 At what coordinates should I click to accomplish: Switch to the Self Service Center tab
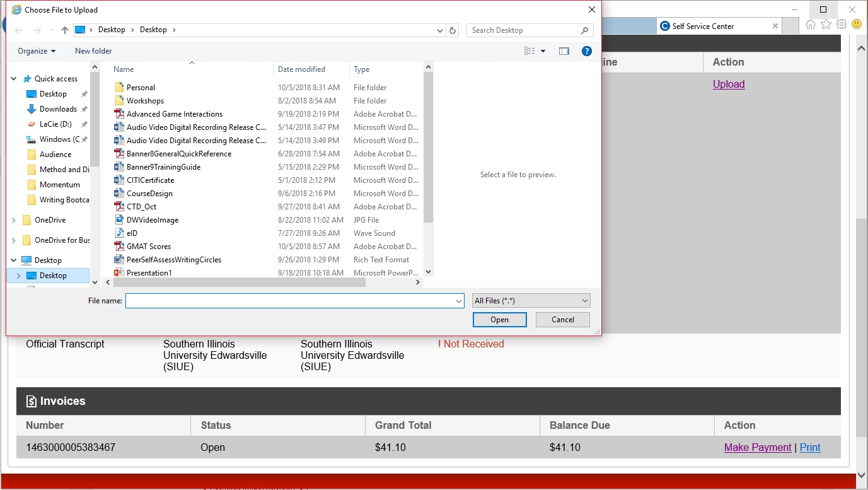[x=703, y=26]
